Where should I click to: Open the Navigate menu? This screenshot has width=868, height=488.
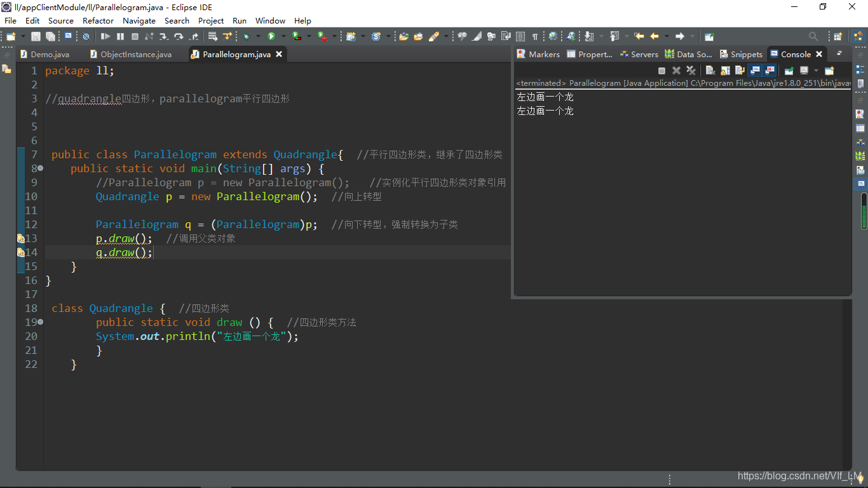tap(139, 20)
